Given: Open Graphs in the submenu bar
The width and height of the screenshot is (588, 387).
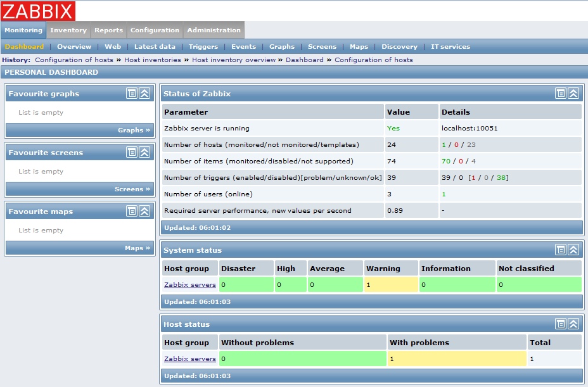Looking at the screenshot, I should (x=281, y=46).
